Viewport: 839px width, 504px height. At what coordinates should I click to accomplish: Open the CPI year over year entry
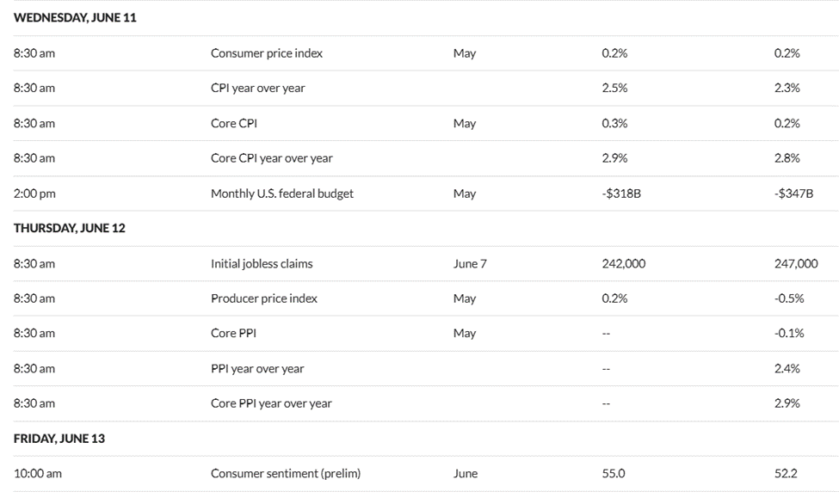pyautogui.click(x=257, y=88)
